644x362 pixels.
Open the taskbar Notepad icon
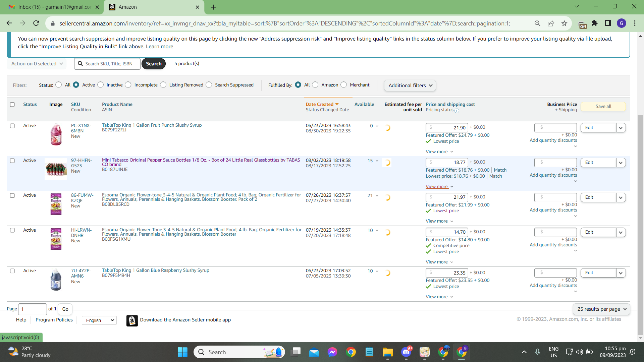(369, 352)
